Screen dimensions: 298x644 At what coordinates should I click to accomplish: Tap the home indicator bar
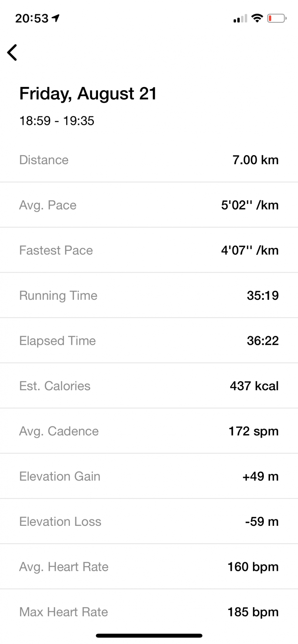149,636
